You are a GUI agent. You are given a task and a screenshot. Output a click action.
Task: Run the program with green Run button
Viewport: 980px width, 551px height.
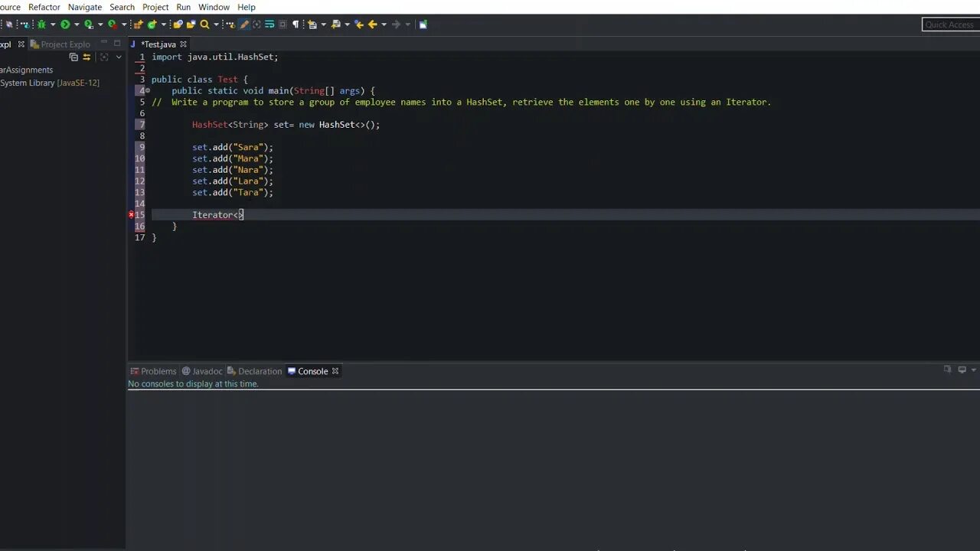tap(65, 24)
